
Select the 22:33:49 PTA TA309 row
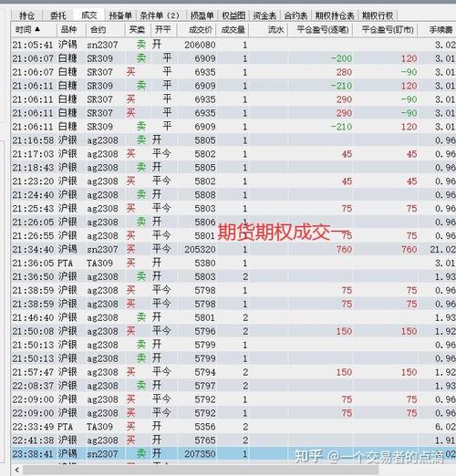(233, 427)
